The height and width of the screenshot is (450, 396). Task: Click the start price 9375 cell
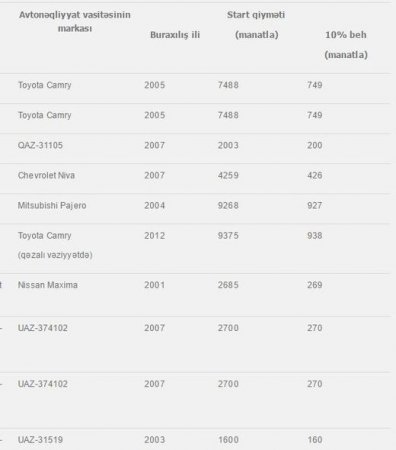click(x=228, y=236)
